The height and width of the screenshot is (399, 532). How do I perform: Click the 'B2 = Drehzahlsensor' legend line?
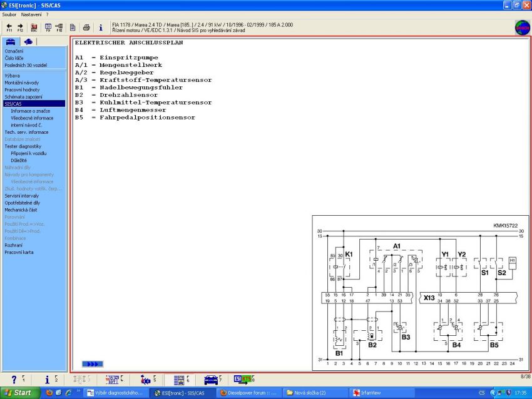point(116,95)
